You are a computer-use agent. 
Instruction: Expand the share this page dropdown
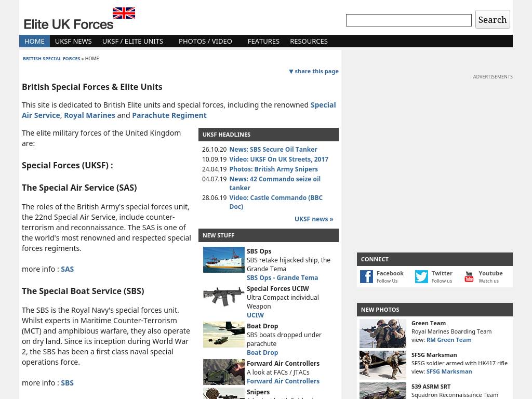[x=313, y=71]
